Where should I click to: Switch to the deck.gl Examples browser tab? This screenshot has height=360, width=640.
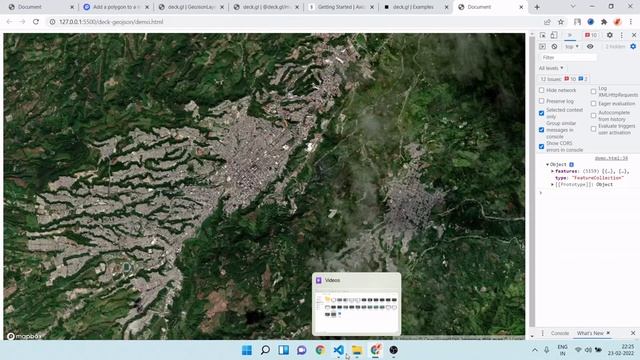(x=416, y=7)
